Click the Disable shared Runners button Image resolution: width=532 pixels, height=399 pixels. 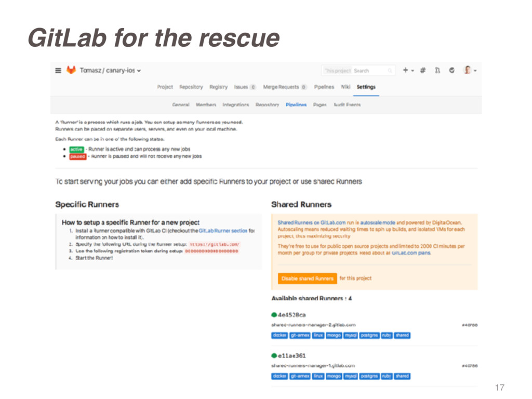point(308,278)
